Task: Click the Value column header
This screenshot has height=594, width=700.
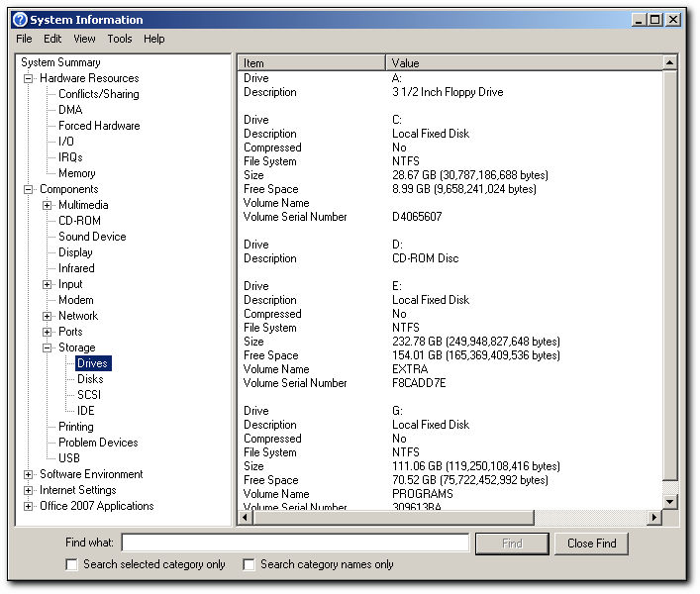Action: click(524, 63)
